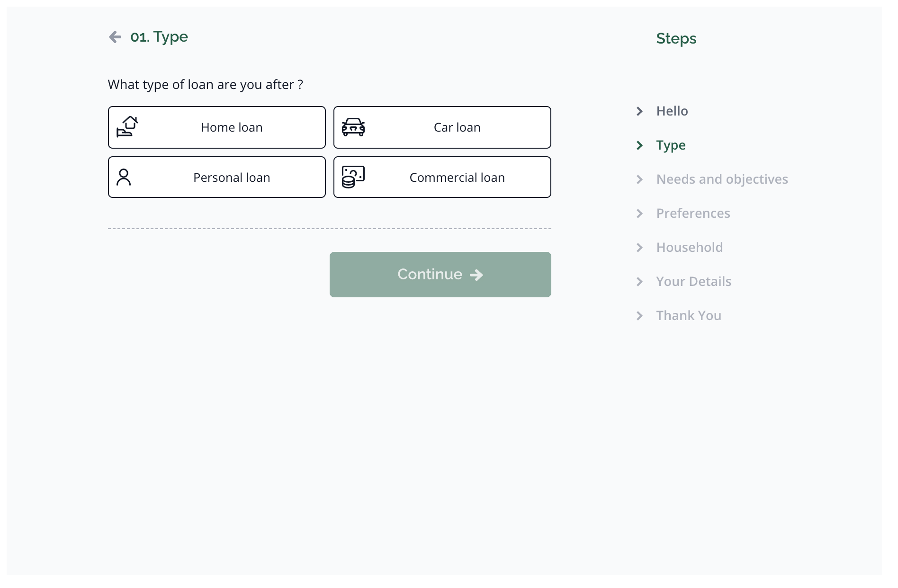
Task: Open the Thank You step
Action: click(x=689, y=316)
